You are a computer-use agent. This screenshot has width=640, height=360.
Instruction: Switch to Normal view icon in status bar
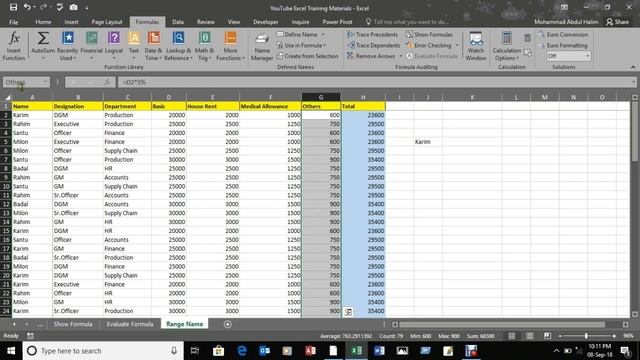(512, 336)
